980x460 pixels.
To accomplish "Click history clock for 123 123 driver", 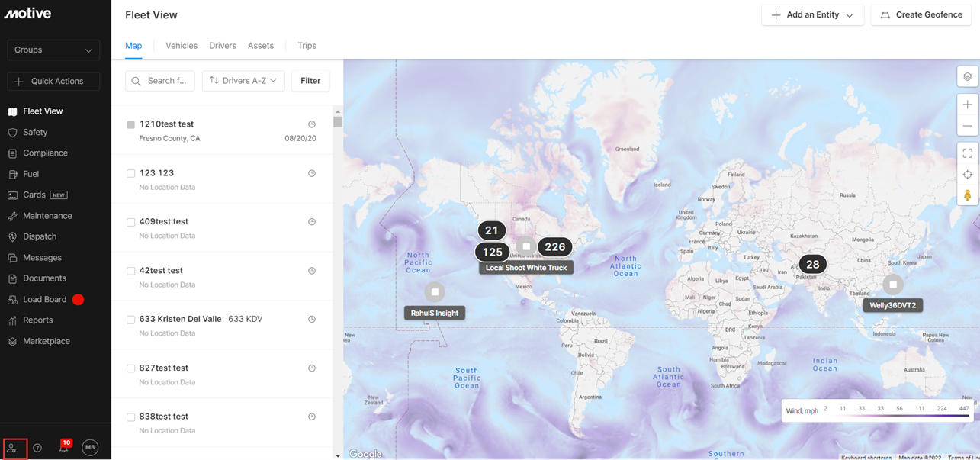I will (312, 173).
